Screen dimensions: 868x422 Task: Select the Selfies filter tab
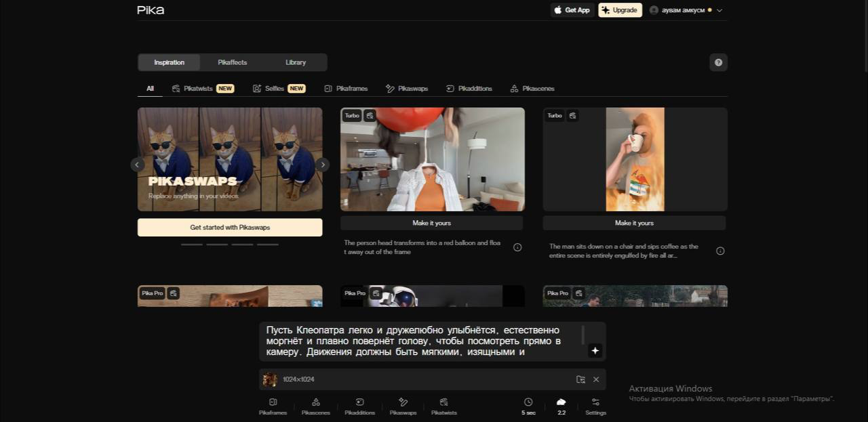tap(279, 89)
